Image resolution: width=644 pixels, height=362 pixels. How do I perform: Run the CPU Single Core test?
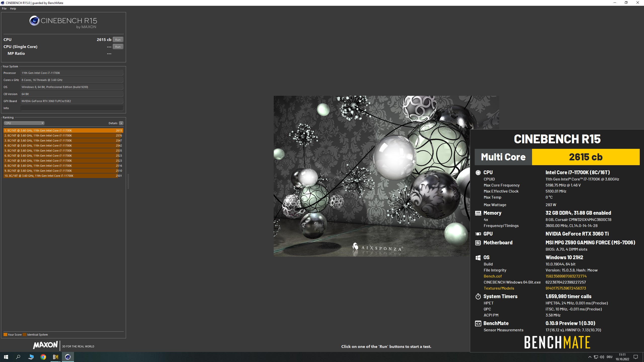(118, 47)
